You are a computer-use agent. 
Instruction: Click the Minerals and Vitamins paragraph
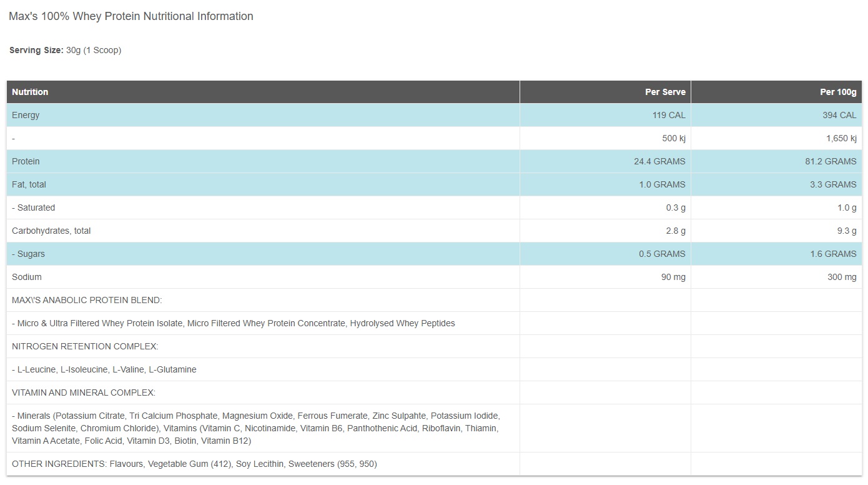pyautogui.click(x=256, y=428)
